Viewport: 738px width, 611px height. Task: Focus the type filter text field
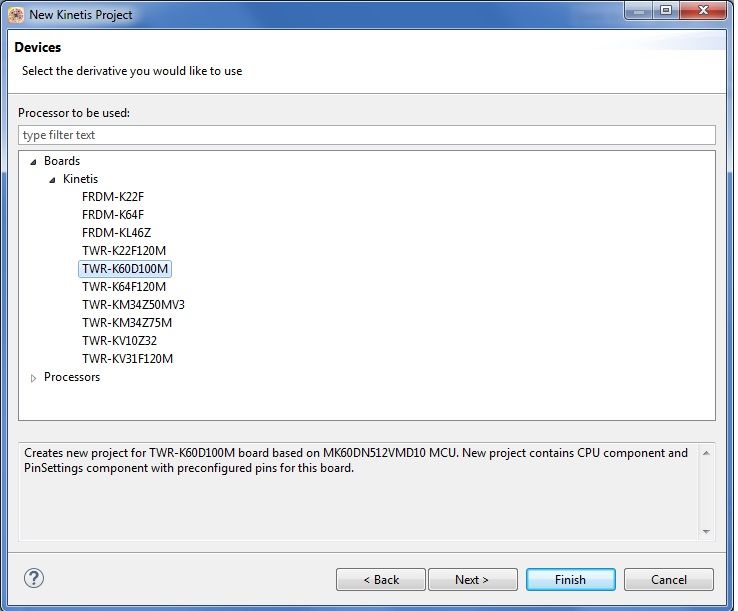point(367,135)
